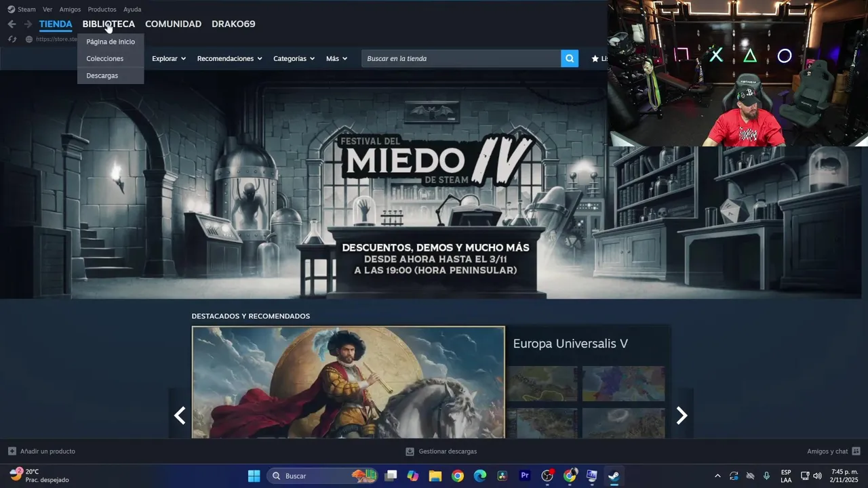Click Añadir un producto
Viewport: 868px width, 488px height.
pos(41,451)
